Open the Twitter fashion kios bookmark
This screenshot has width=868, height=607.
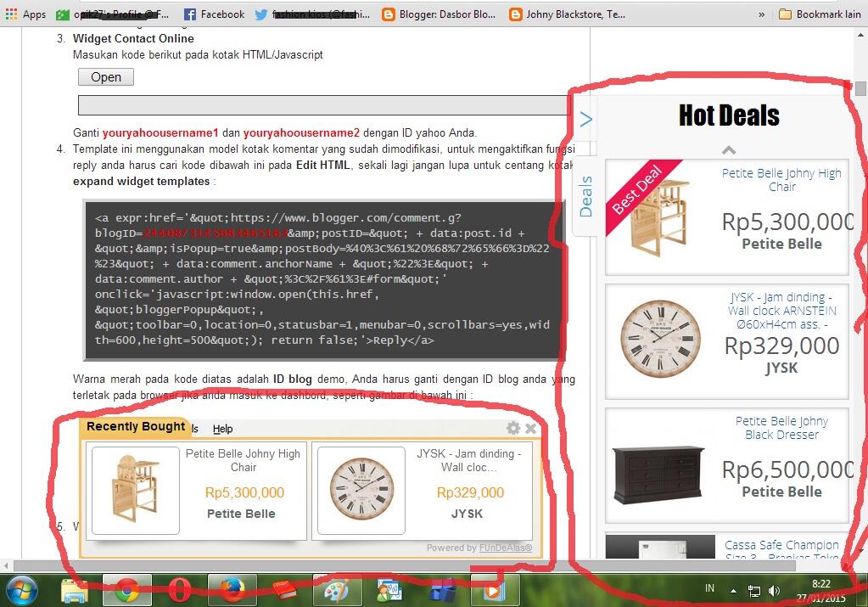pyautogui.click(x=312, y=14)
